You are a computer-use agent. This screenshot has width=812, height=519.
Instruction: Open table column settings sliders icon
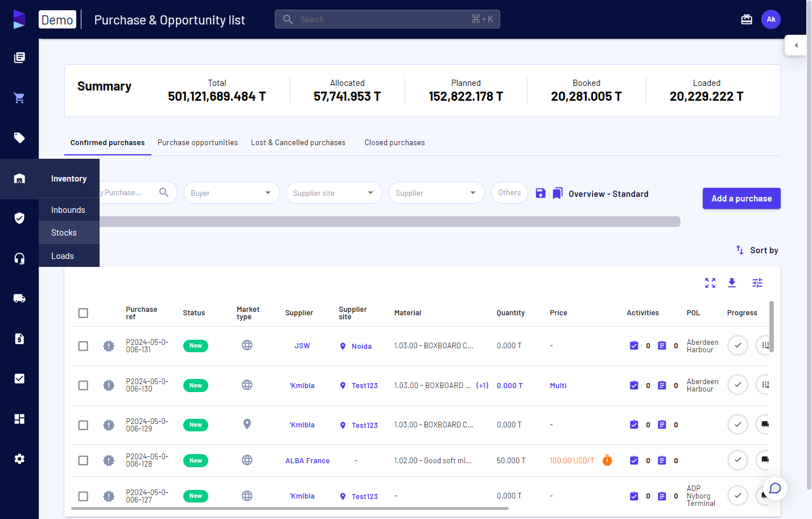(757, 283)
